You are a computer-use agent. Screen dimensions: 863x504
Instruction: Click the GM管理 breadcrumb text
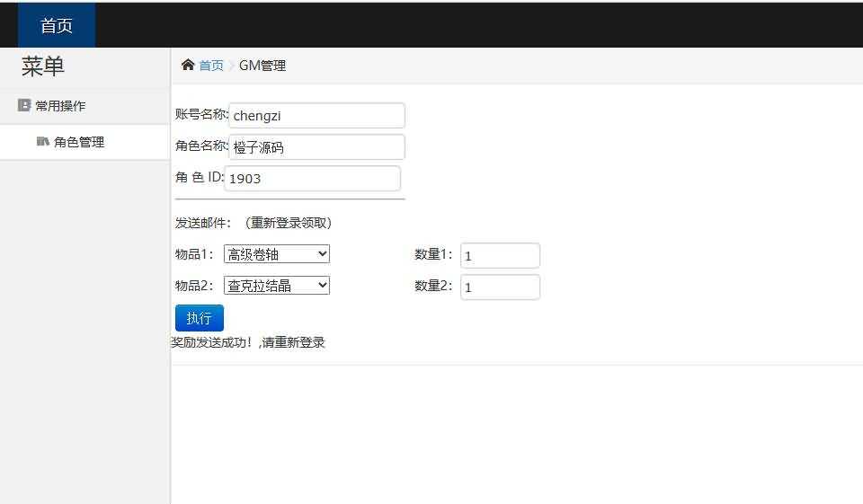click(262, 66)
